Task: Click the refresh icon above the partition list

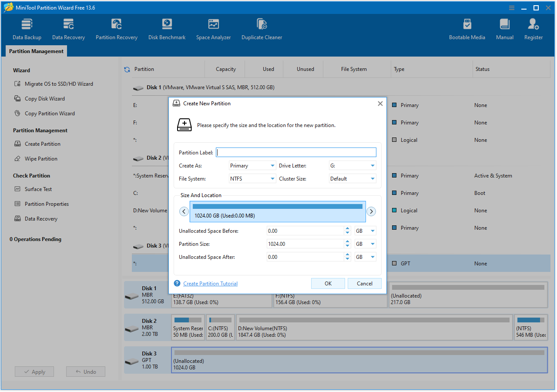Action: pyautogui.click(x=126, y=69)
